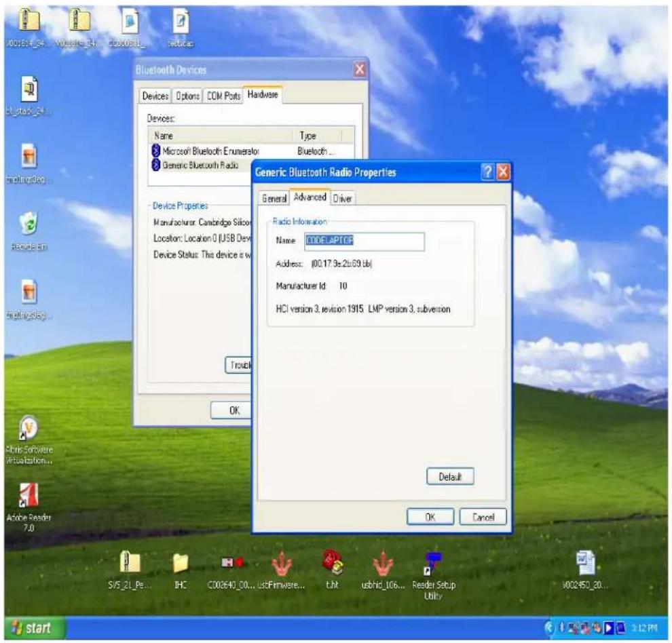Open the testcap file on desktop
The height and width of the screenshot is (643, 672).
(181, 22)
